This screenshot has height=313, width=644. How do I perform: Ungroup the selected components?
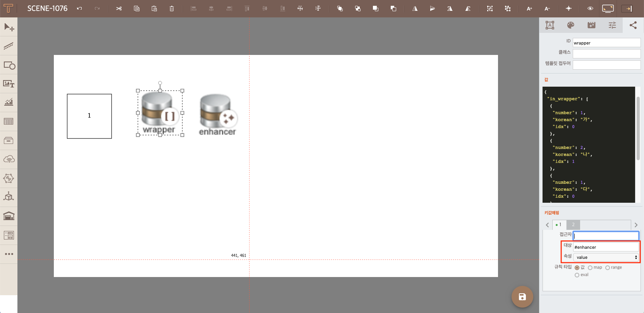[x=508, y=9]
